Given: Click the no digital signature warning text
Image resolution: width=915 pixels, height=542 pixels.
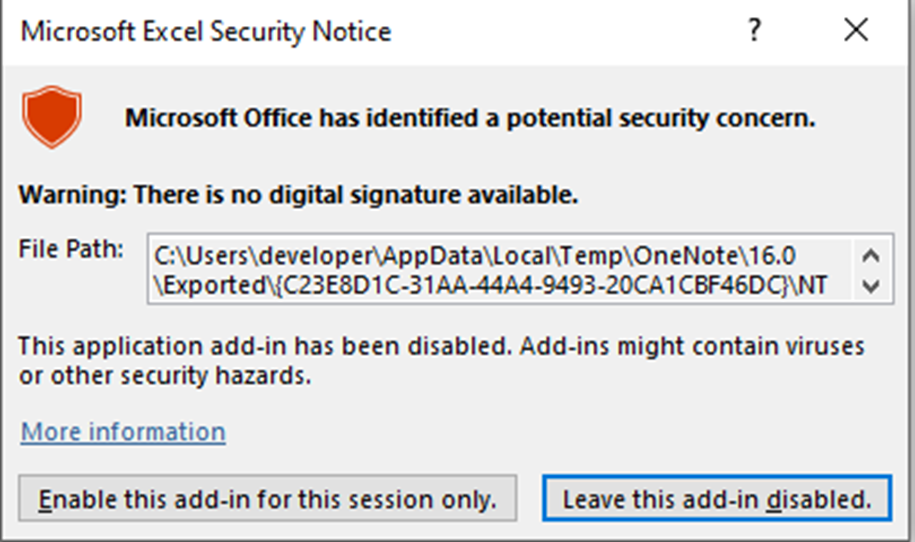Looking at the screenshot, I should pos(298,195).
